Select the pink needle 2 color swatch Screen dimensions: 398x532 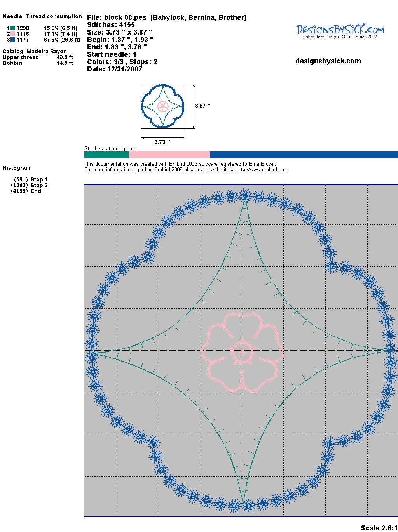pos(12,34)
